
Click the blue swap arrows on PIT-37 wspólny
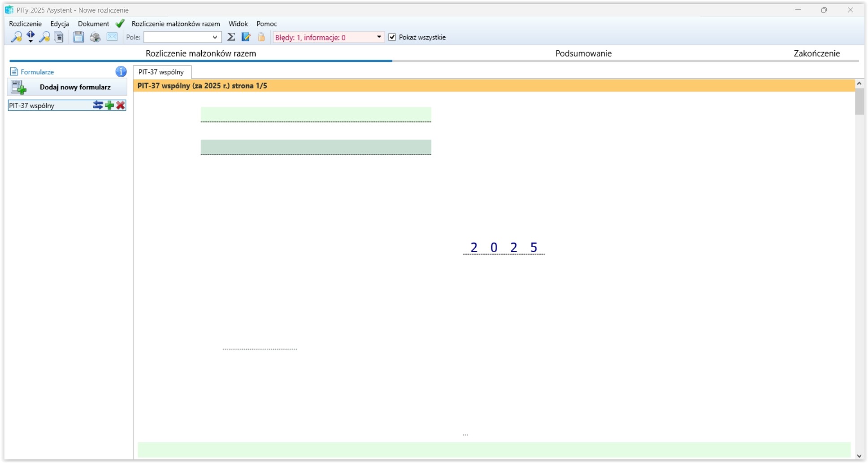pyautogui.click(x=98, y=105)
